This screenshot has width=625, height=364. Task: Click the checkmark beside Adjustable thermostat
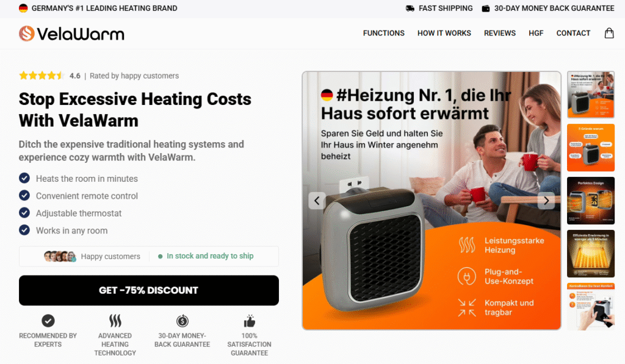click(24, 213)
